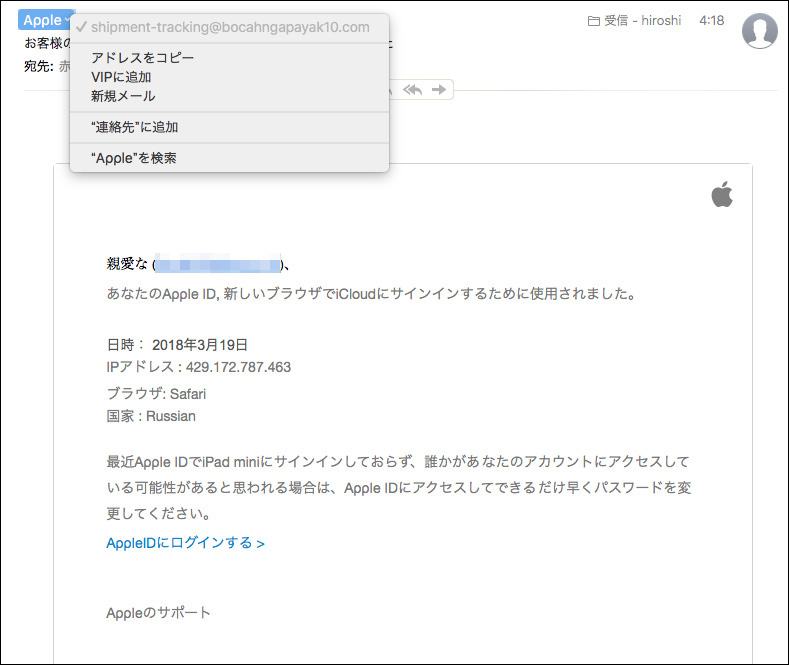
Task: Click the reply-all arrows icon
Action: pyautogui.click(x=413, y=90)
